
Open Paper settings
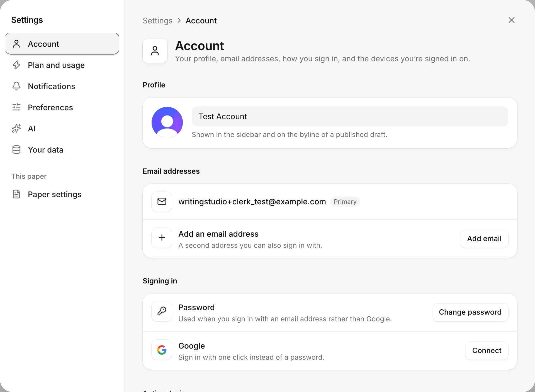pyautogui.click(x=62, y=194)
